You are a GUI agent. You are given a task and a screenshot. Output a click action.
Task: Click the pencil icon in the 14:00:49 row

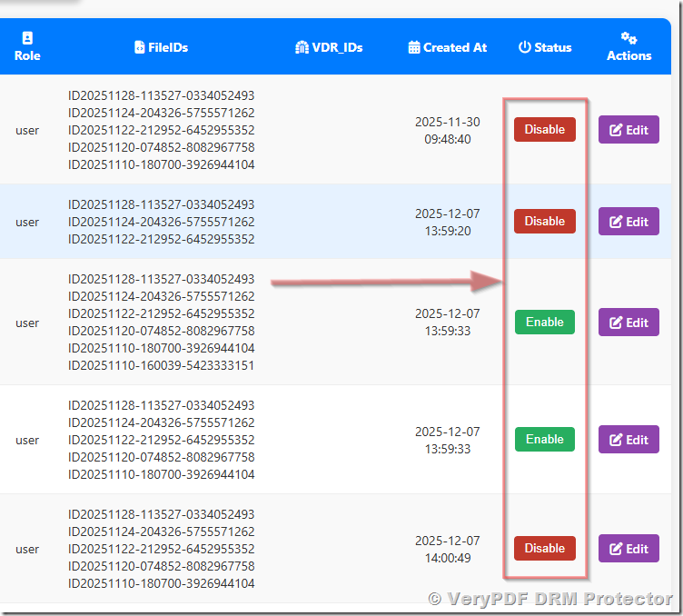click(x=617, y=549)
